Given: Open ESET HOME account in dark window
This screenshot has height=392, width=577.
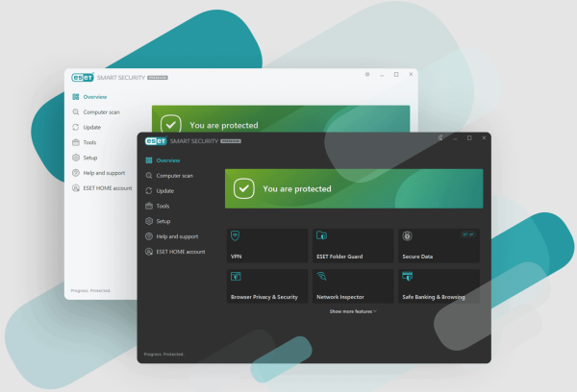Looking at the screenshot, I should coord(175,252).
